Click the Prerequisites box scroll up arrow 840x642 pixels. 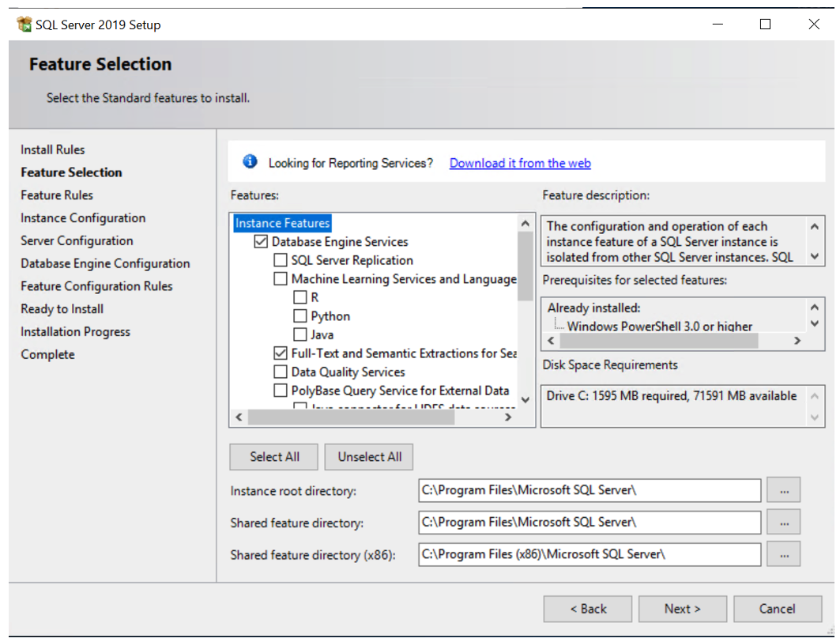pyautogui.click(x=814, y=307)
